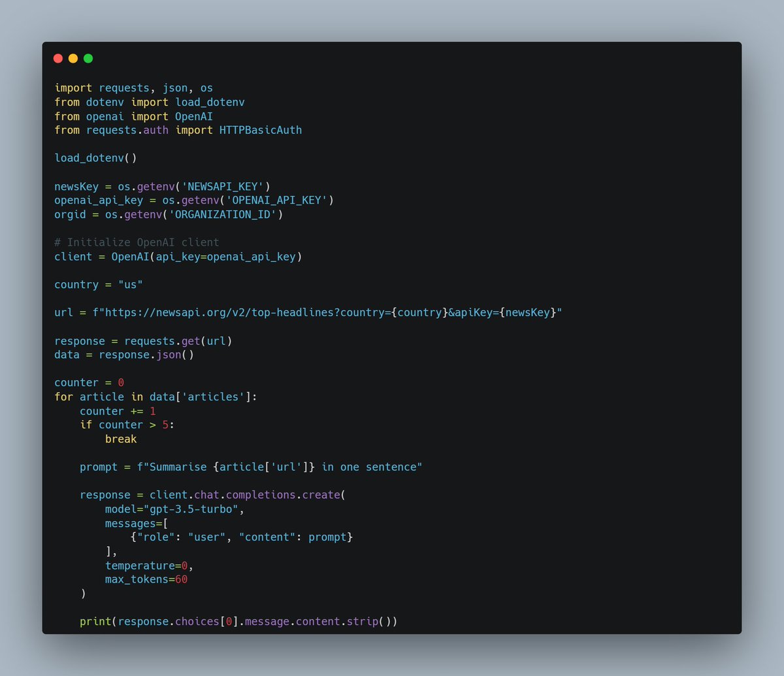Select the Initialize OpenAI client comment
The width and height of the screenshot is (784, 676).
click(x=137, y=242)
